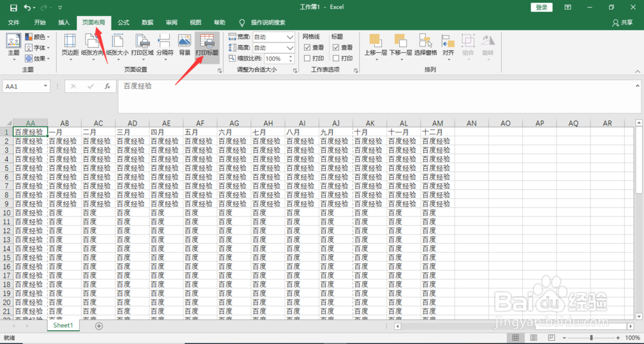Click the ribbon display options icon
This screenshot has height=344, width=644.
567,7
